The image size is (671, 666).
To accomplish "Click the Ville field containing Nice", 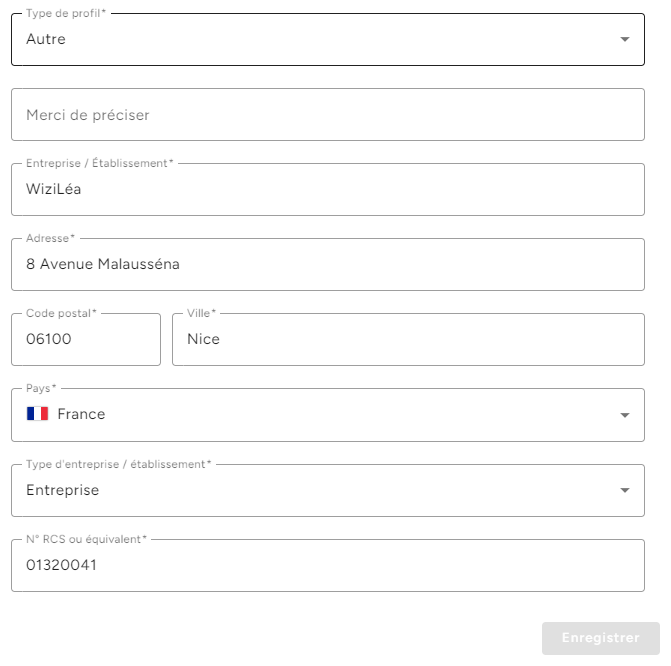I will (x=408, y=339).
